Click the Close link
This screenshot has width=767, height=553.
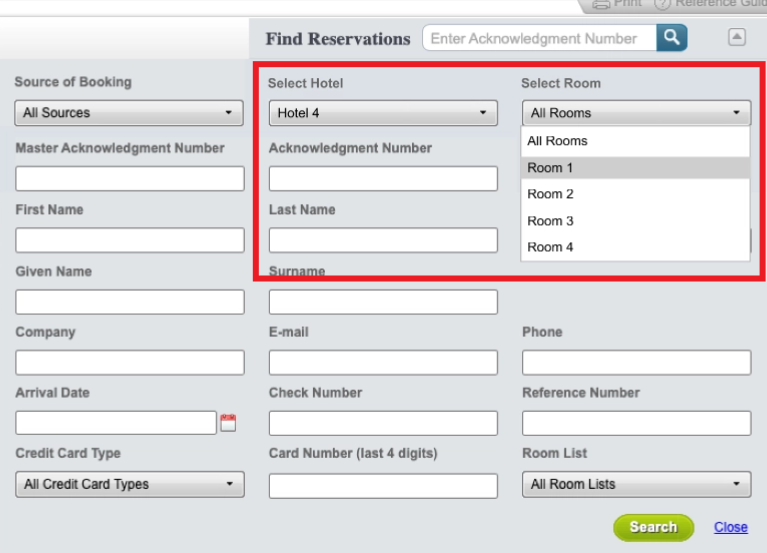click(731, 527)
